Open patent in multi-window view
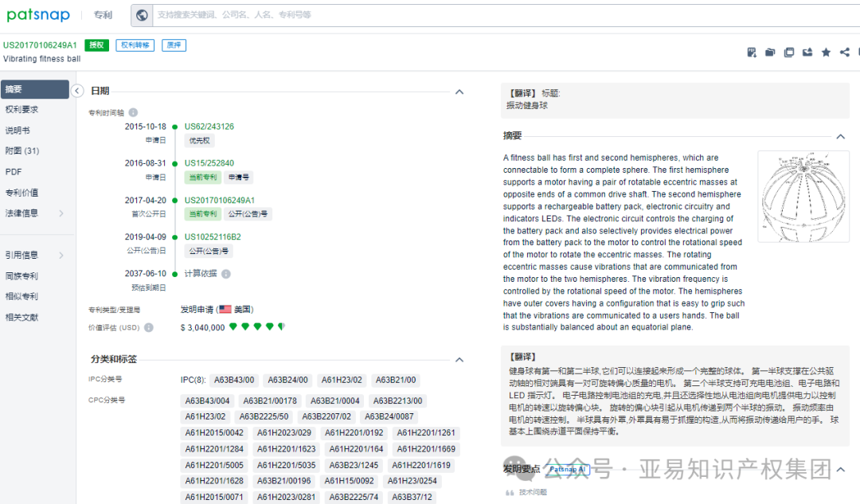Image resolution: width=860 pixels, height=504 pixels. click(789, 52)
